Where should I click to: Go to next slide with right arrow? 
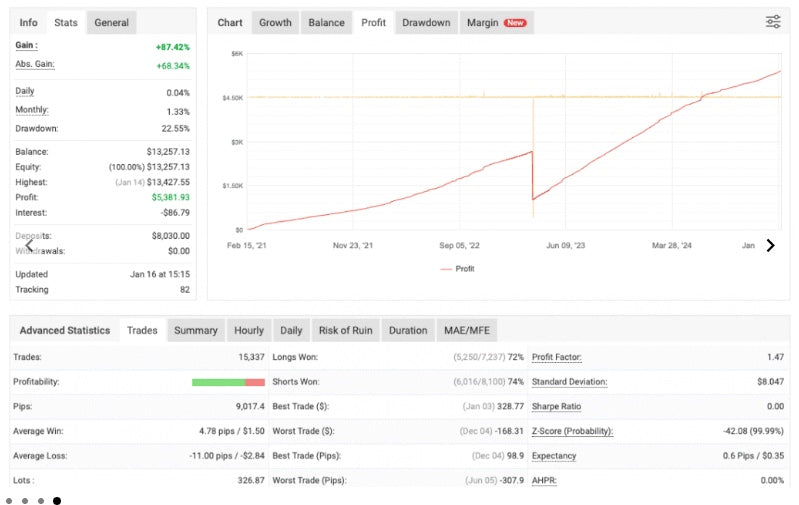pyautogui.click(x=770, y=246)
